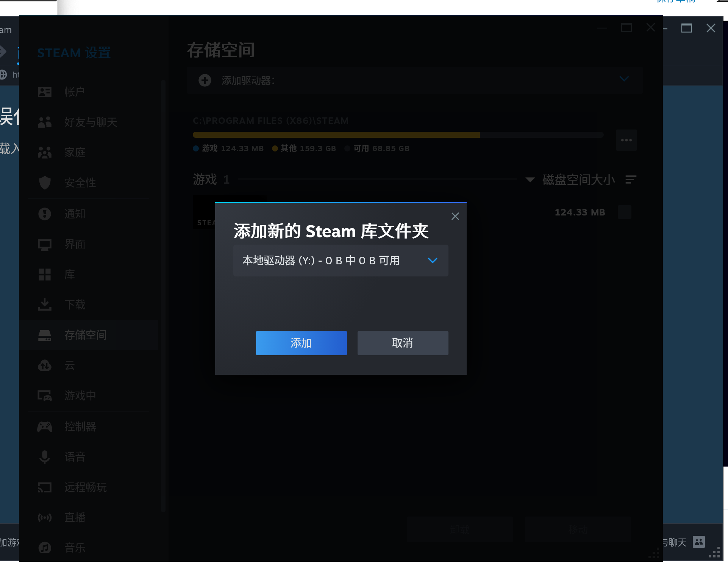Open the 添加驱动器 chevron dropdown
728x565 pixels.
click(x=624, y=79)
